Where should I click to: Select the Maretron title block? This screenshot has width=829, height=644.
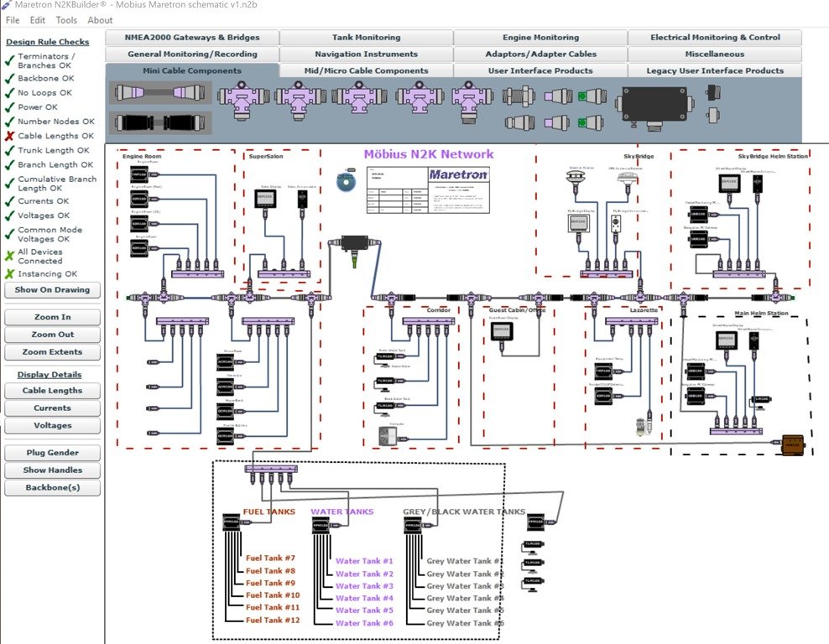click(428, 190)
